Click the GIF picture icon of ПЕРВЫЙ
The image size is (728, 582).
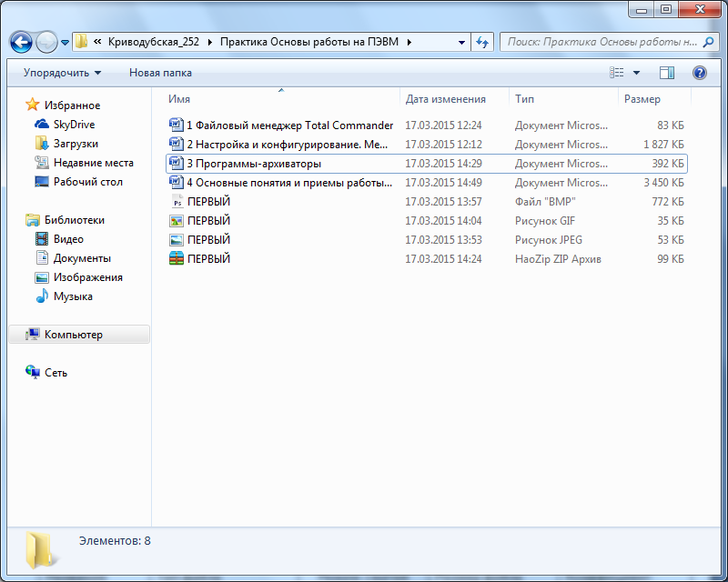(x=177, y=221)
